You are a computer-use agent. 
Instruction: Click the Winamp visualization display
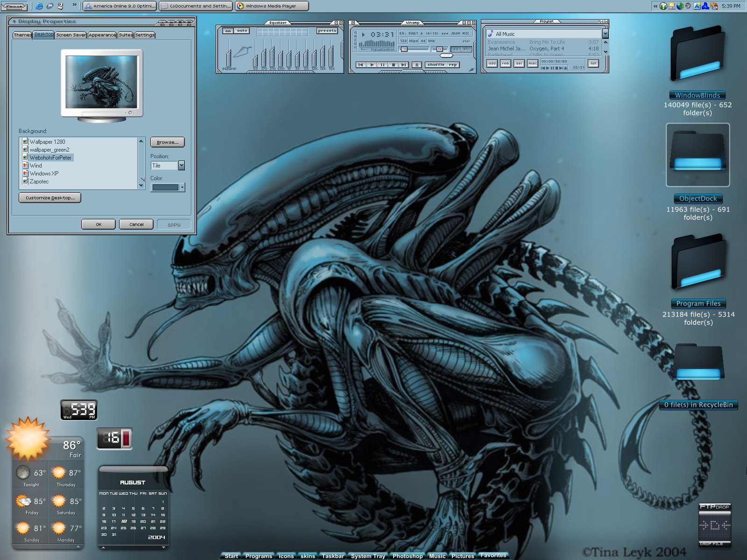[376, 44]
